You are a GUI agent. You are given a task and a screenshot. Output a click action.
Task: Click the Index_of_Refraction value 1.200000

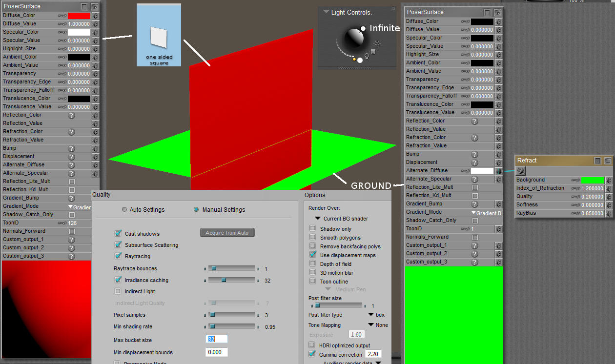click(593, 188)
